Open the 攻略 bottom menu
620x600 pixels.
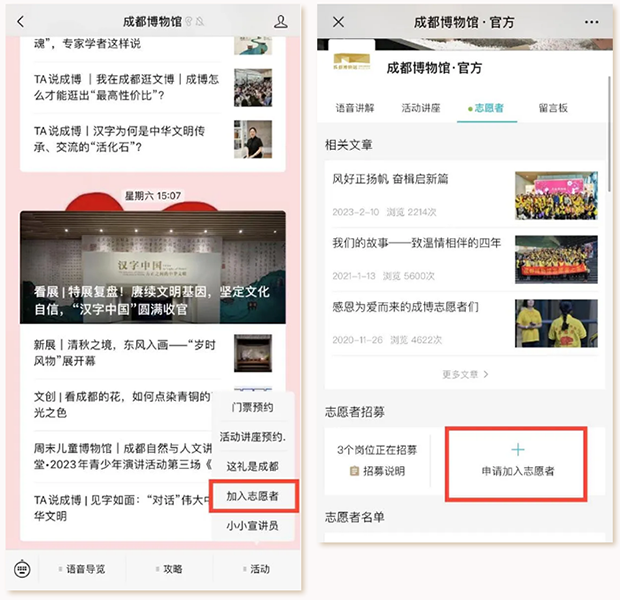click(169, 569)
